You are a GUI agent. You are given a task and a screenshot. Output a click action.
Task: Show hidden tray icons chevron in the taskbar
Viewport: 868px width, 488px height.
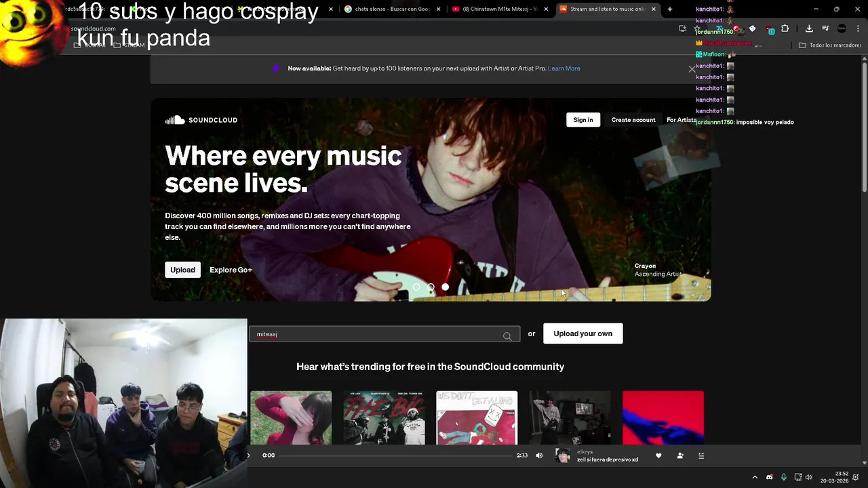[755, 477]
